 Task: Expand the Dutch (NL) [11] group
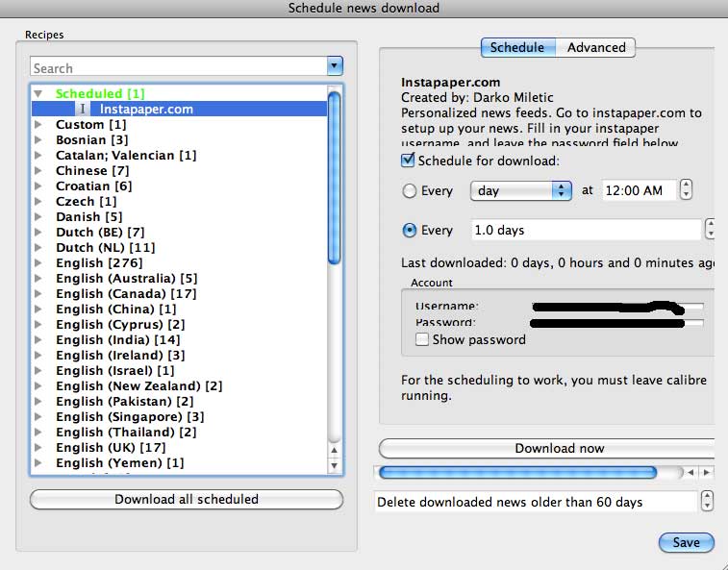38,247
